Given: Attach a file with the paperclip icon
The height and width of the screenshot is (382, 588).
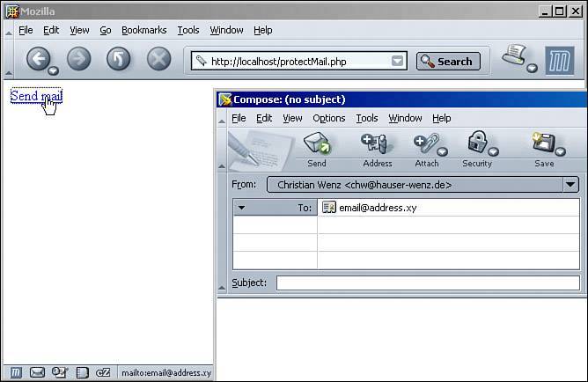Looking at the screenshot, I should click(426, 144).
